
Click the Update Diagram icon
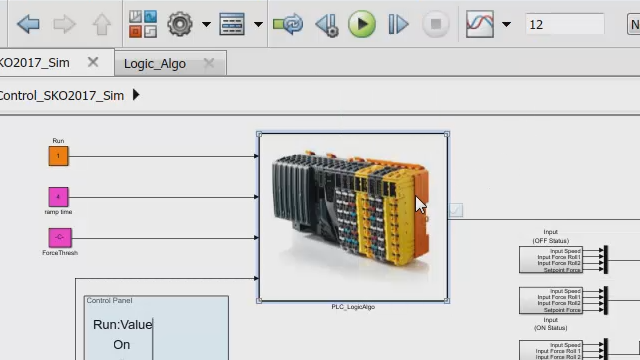click(288, 24)
